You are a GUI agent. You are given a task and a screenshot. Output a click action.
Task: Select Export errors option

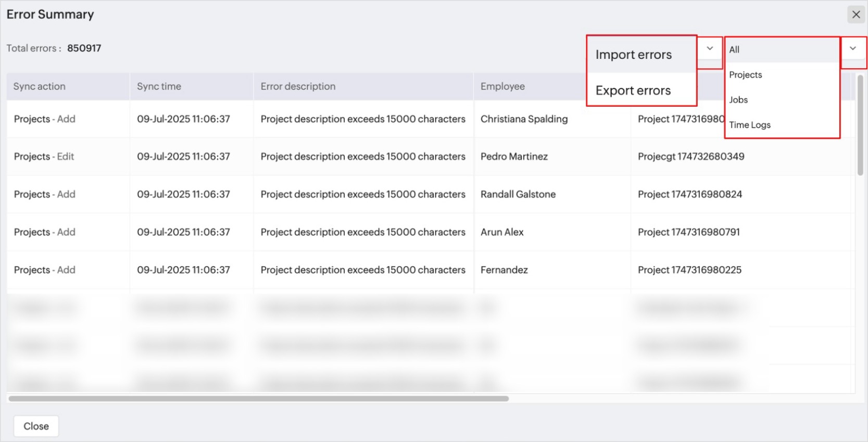633,91
